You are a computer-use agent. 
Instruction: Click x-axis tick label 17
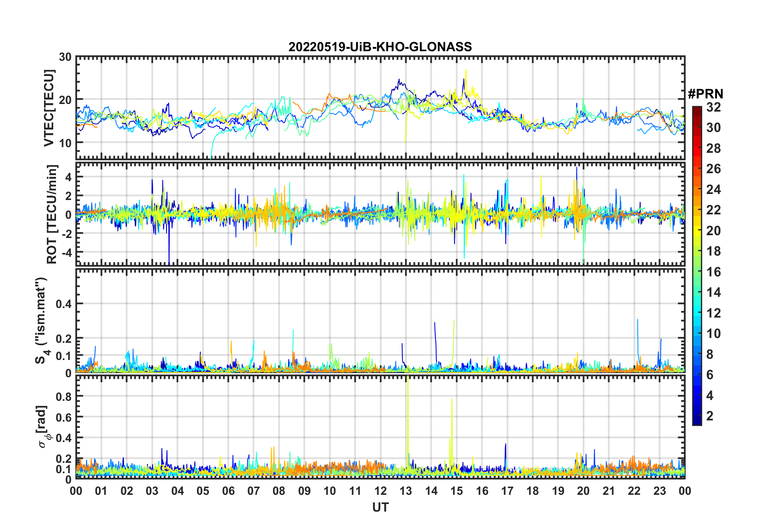507,491
